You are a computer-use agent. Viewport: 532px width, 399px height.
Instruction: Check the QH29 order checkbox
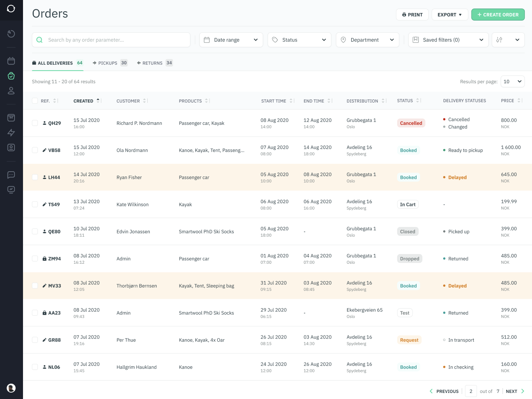point(35,123)
